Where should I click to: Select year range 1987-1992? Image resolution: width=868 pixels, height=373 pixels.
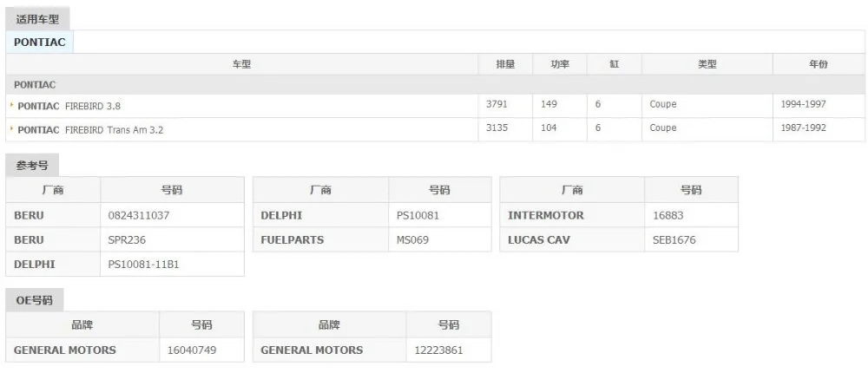(803, 128)
